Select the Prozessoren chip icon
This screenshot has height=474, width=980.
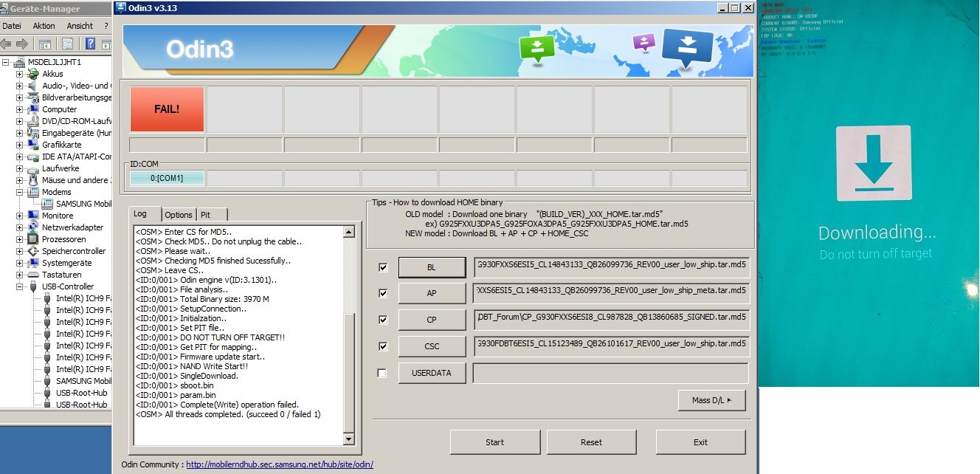point(33,239)
